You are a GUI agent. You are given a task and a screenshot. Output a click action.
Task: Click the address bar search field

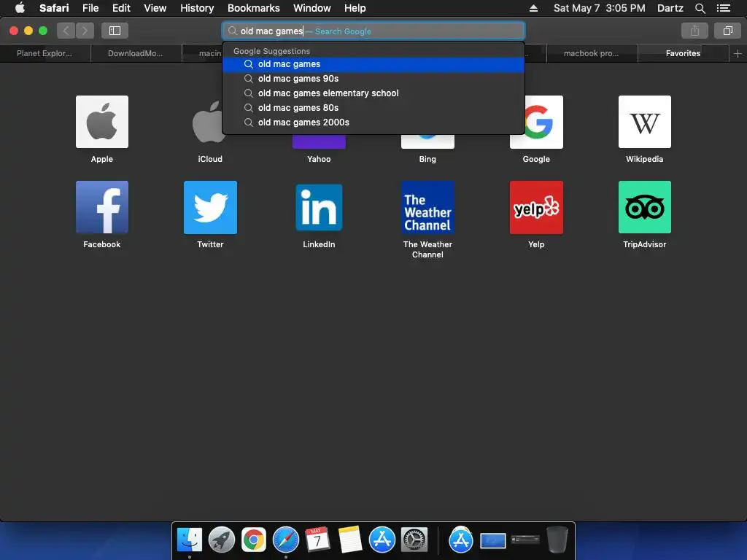click(x=373, y=31)
